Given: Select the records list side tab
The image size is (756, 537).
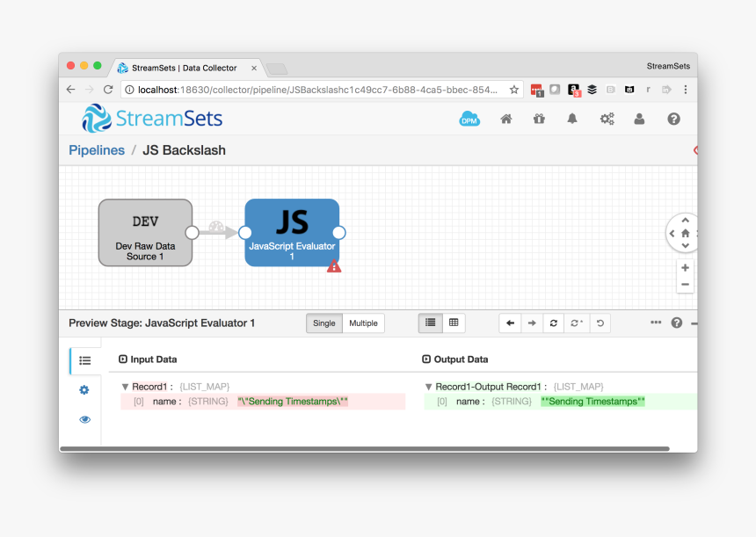Looking at the screenshot, I should [x=84, y=360].
